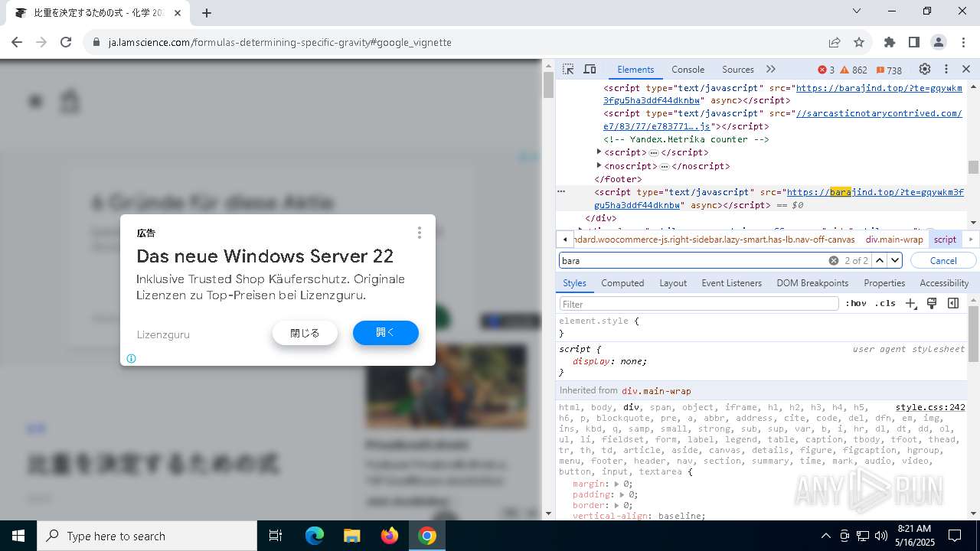
Task: Open the Styles pane tab
Action: [574, 283]
